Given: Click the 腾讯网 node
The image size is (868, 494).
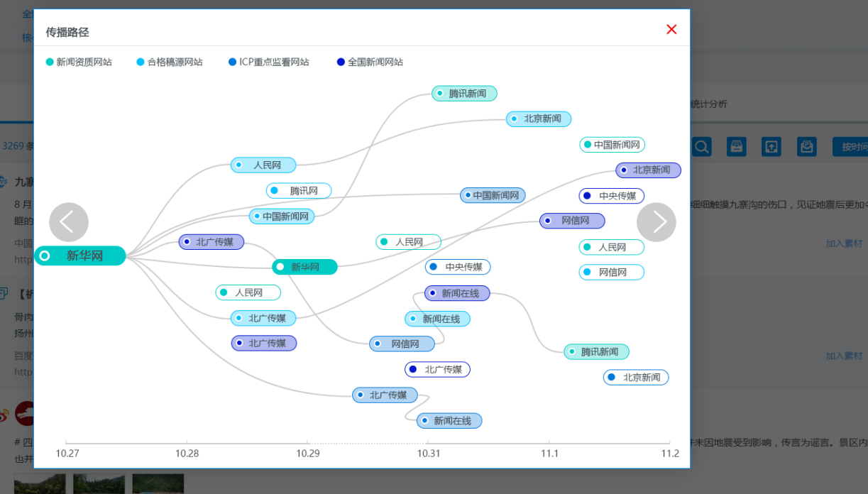Looking at the screenshot, I should 299,191.
